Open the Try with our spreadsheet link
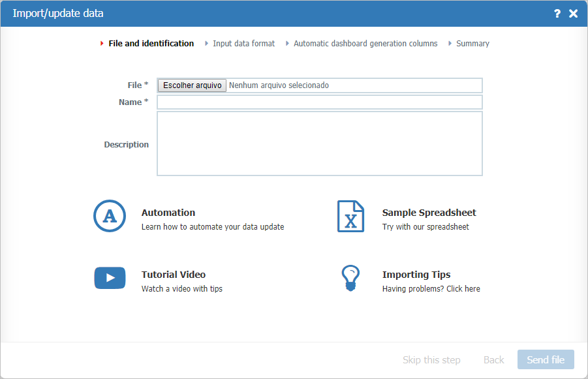The image size is (588, 379). pos(426,227)
